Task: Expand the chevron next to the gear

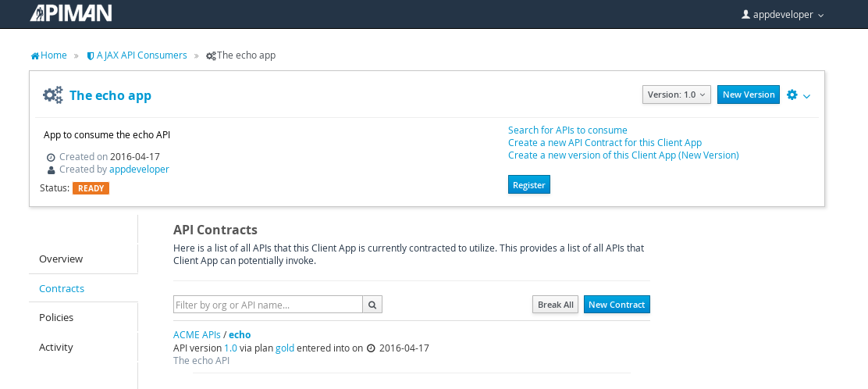Action: tap(806, 96)
